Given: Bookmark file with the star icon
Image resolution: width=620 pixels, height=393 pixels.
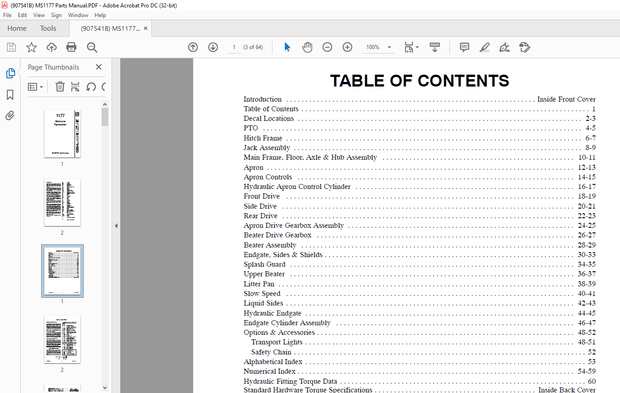Looking at the screenshot, I should (x=31, y=47).
